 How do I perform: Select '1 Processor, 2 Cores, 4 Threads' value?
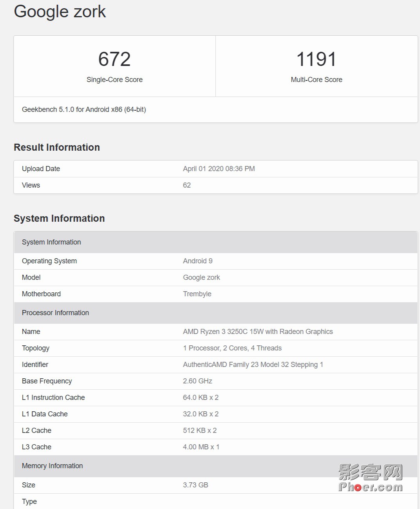click(x=232, y=348)
